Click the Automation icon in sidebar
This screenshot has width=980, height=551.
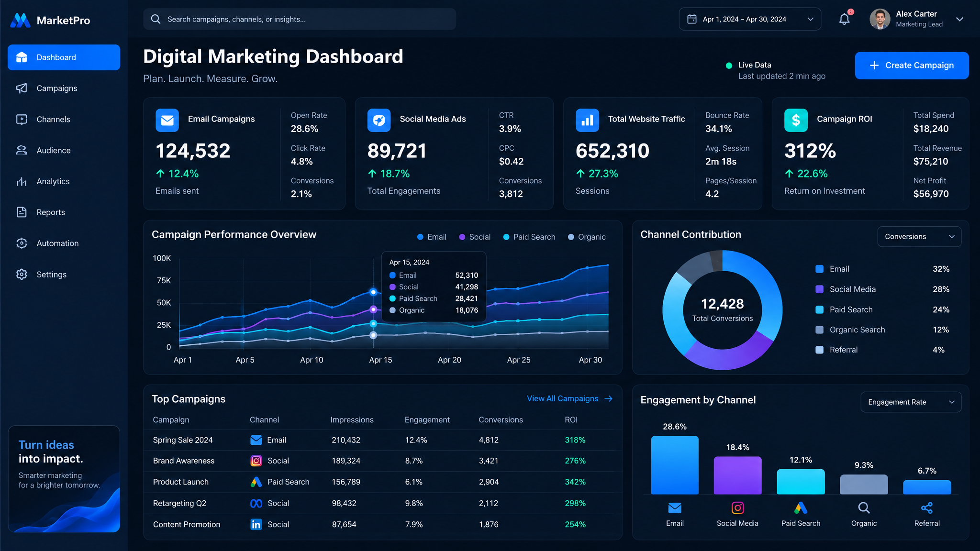(x=22, y=243)
